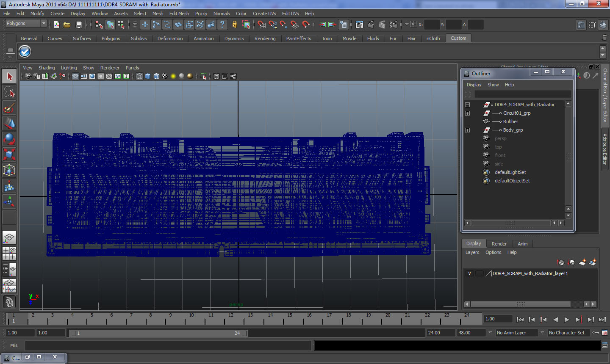This screenshot has width=610, height=364.
Task: Click the viewport Select Camera icon
Action: [28, 76]
